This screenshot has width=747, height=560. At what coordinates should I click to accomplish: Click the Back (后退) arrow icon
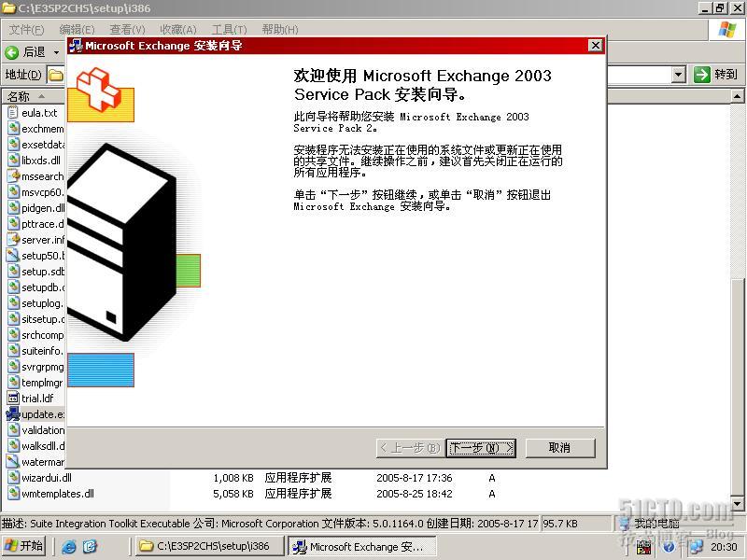(x=12, y=52)
